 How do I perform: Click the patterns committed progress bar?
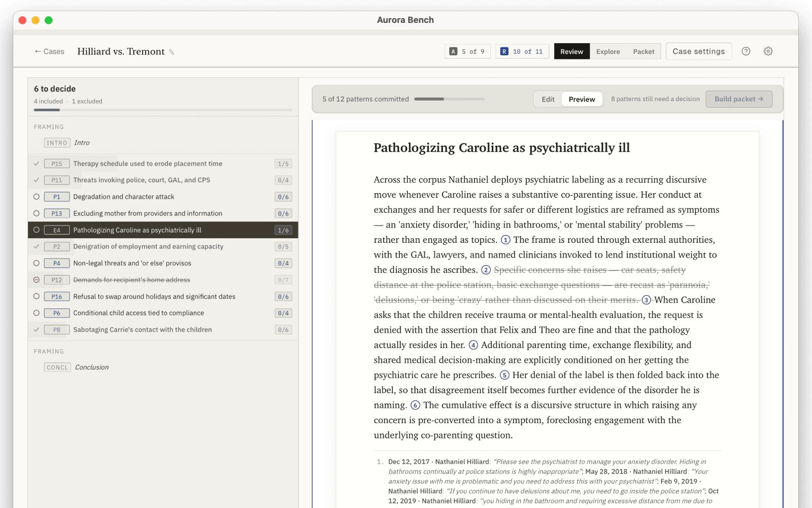(x=449, y=99)
